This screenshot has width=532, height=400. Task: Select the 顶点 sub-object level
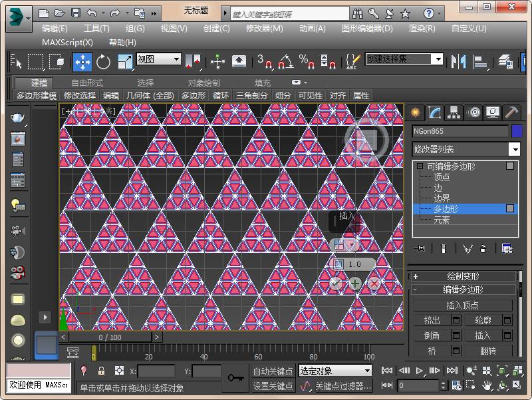click(x=442, y=177)
